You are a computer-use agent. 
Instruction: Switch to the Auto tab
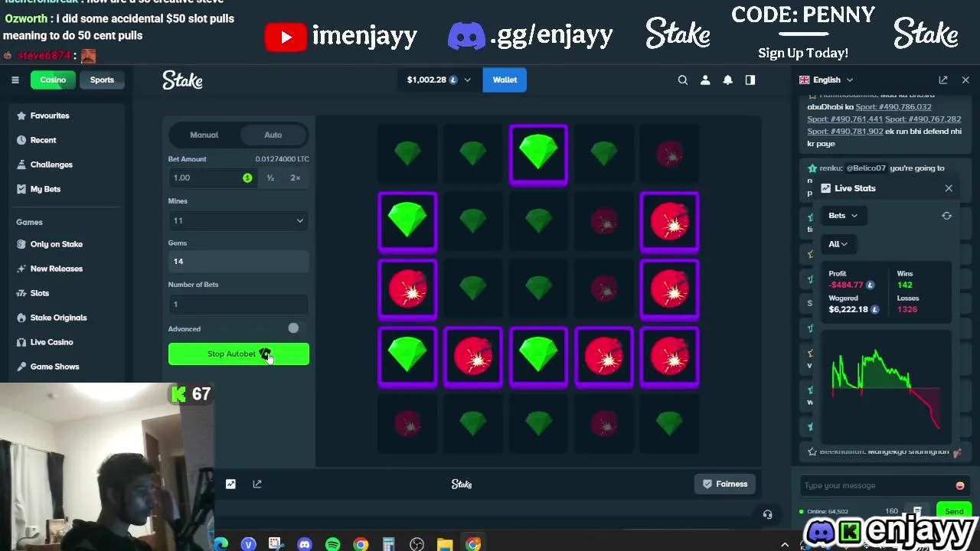point(273,135)
